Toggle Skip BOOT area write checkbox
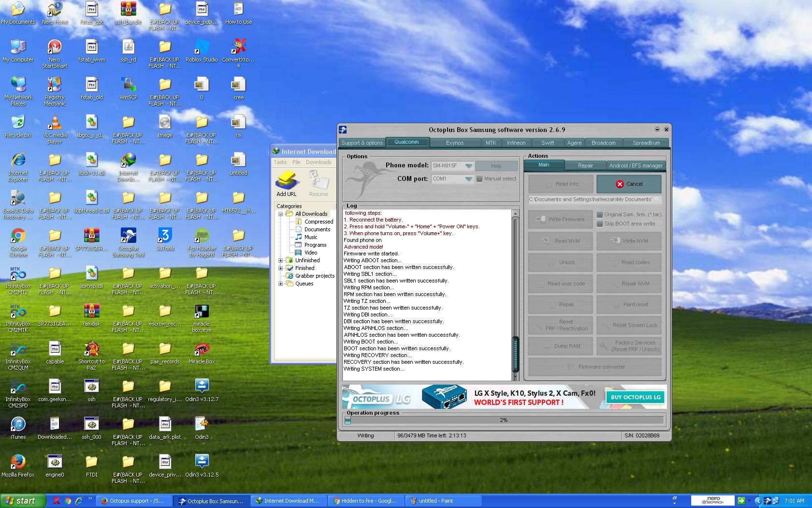The image size is (812, 508). tap(600, 224)
